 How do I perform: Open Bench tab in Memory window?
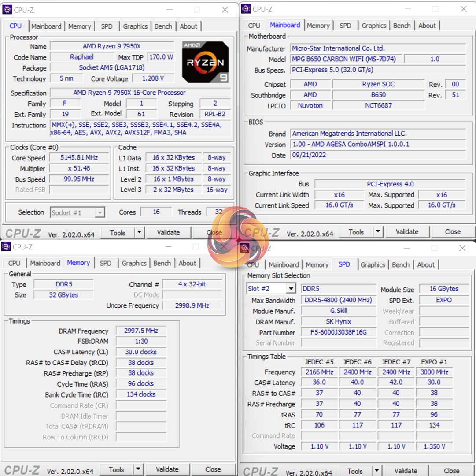tap(162, 263)
